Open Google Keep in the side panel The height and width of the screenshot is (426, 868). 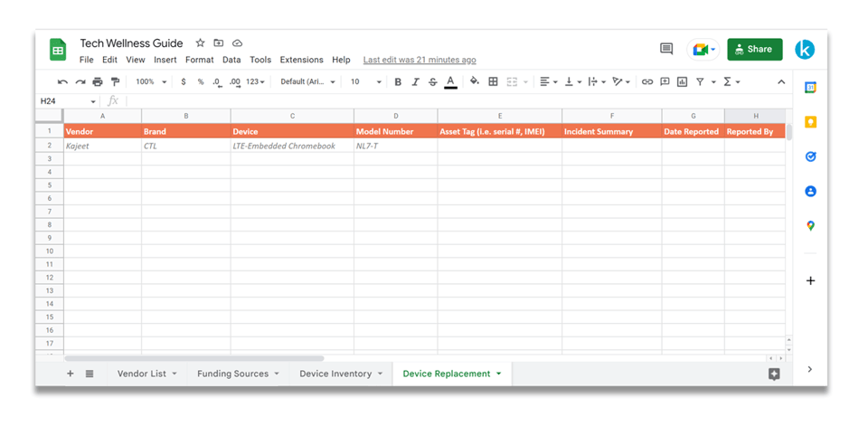(810, 122)
